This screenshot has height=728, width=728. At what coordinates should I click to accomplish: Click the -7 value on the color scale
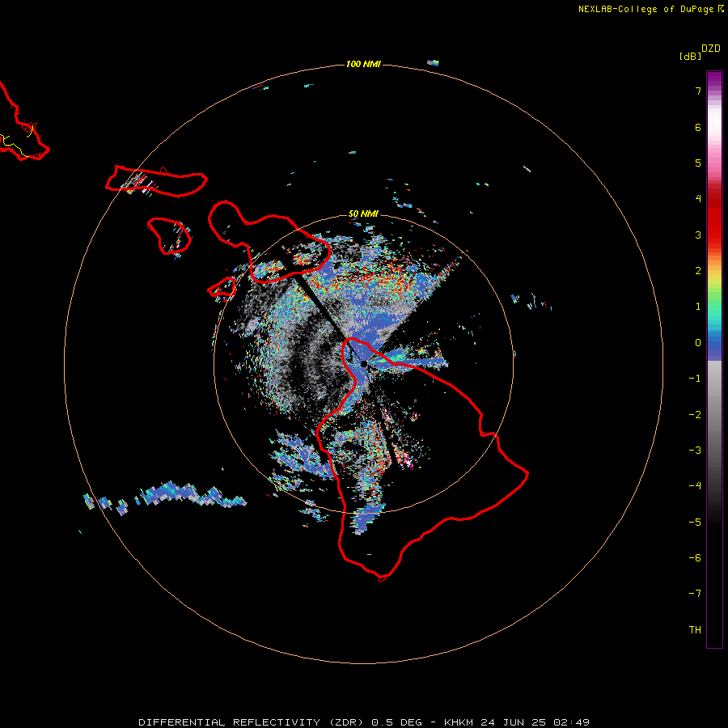click(695, 594)
